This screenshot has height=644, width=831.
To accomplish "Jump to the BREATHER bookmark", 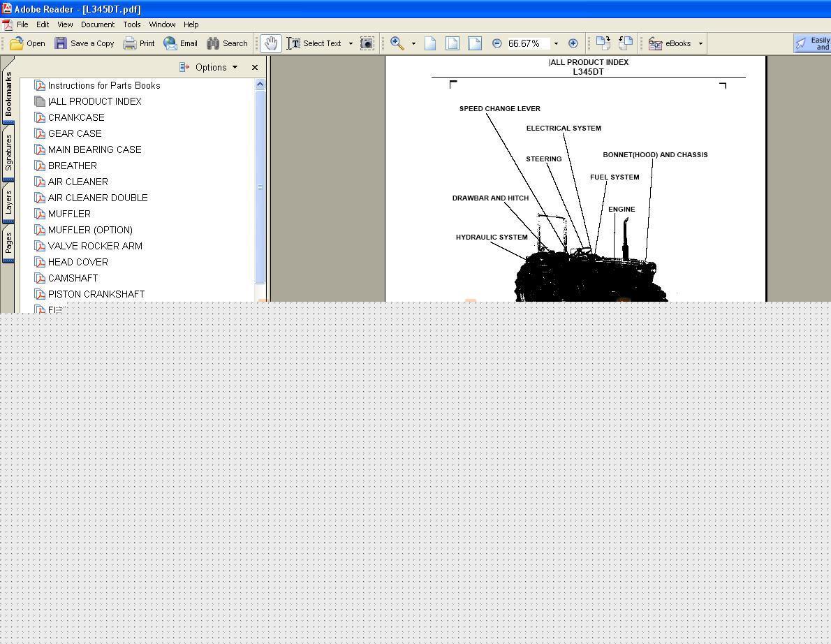I will pos(73,166).
